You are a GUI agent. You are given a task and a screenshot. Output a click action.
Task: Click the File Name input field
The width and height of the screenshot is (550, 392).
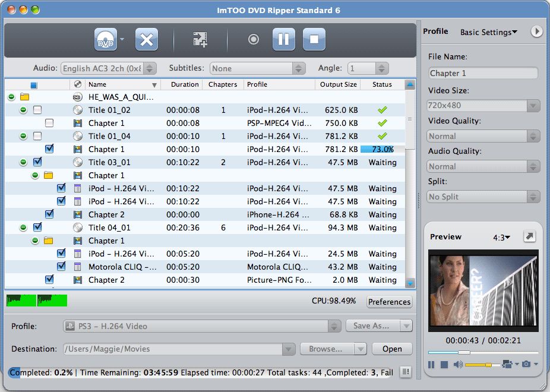483,73
